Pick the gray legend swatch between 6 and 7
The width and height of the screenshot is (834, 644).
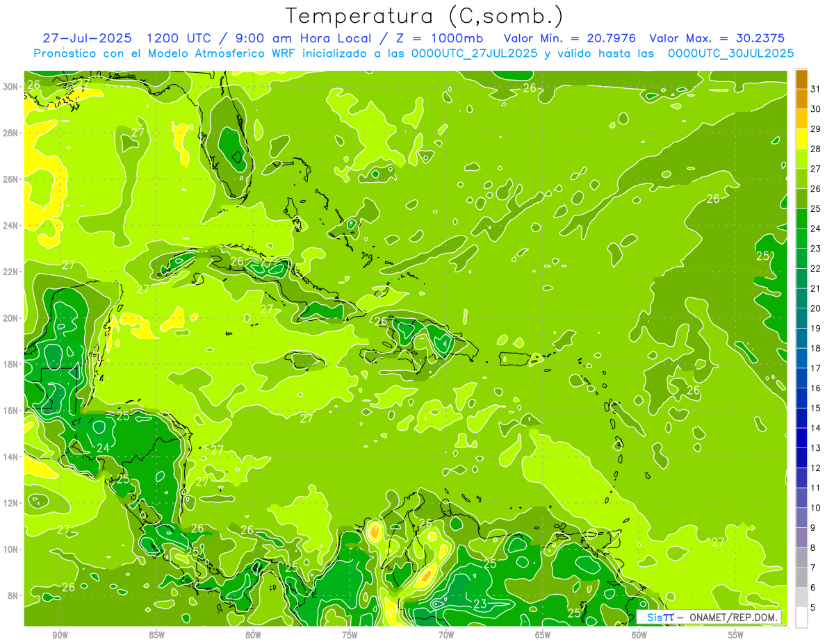click(x=801, y=577)
